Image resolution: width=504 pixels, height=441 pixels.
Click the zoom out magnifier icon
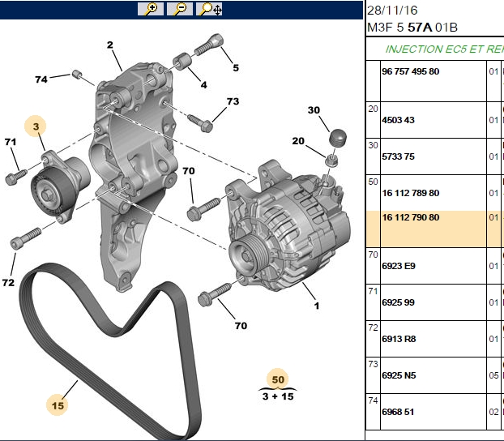pyautogui.click(x=180, y=9)
